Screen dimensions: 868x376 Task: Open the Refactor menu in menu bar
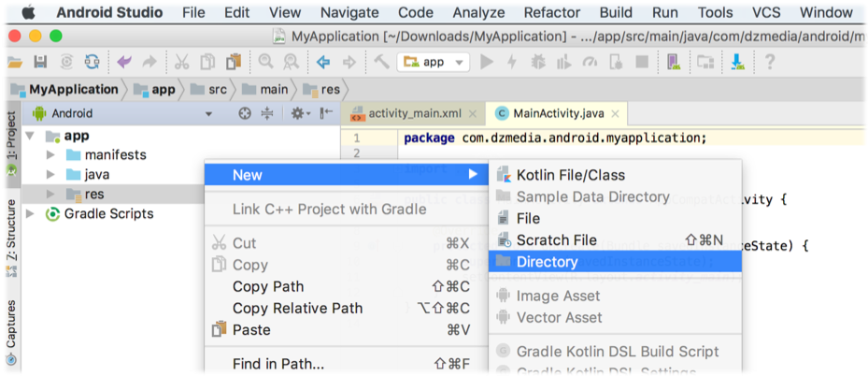552,12
